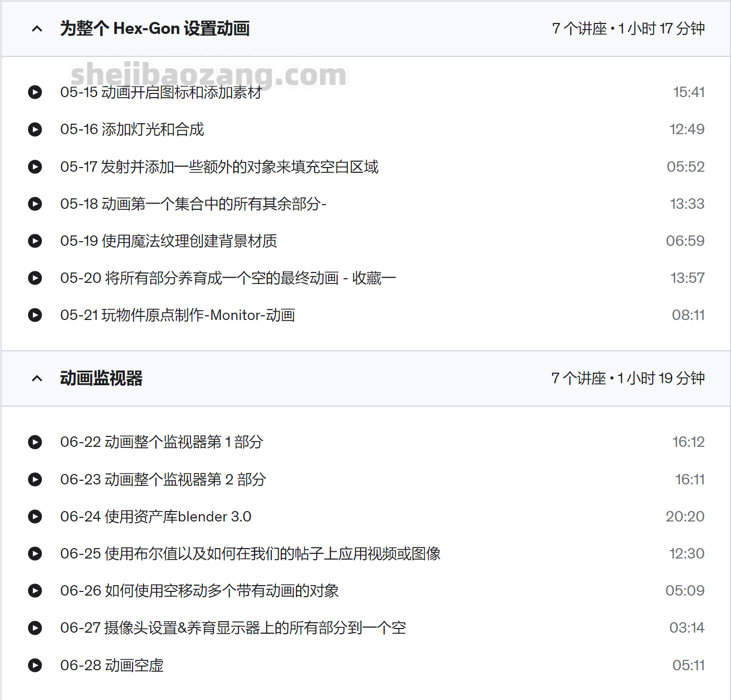Click play icon next to 06-22
731x700 pixels.
[35, 442]
